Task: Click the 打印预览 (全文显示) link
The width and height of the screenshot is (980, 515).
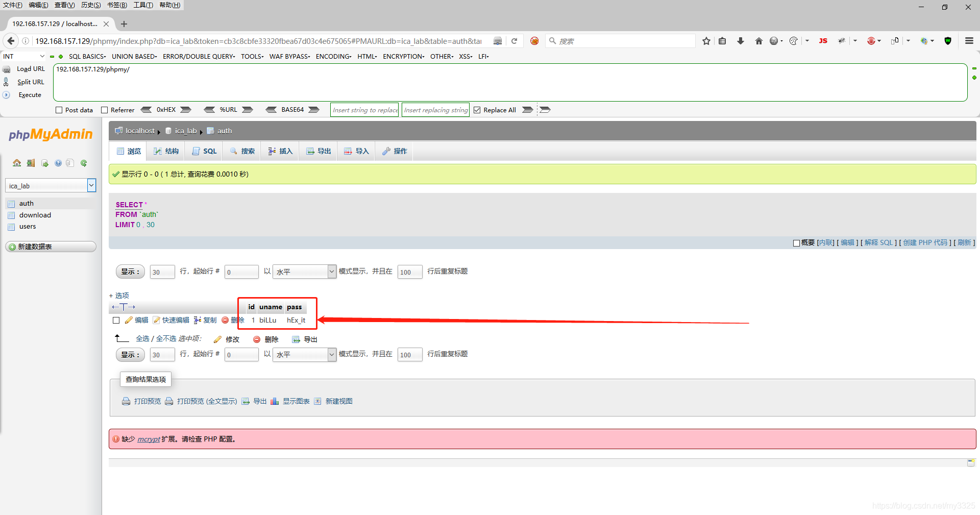Action: 207,401
